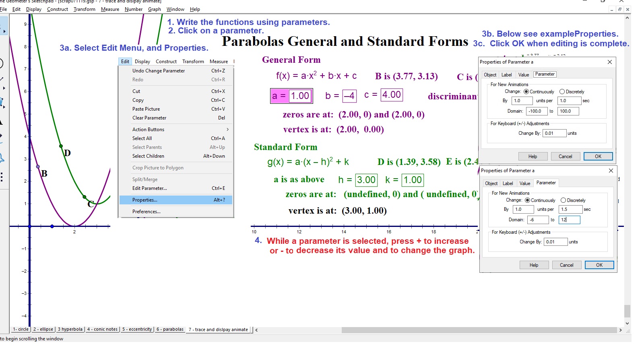
Task: Open the Custom tools icon
Action: tap(2, 177)
